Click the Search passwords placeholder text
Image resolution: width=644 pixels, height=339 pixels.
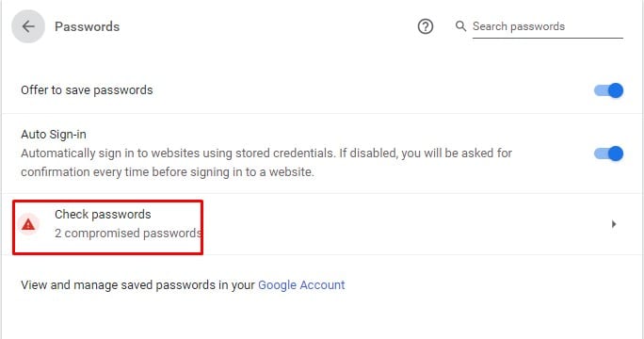tap(519, 26)
